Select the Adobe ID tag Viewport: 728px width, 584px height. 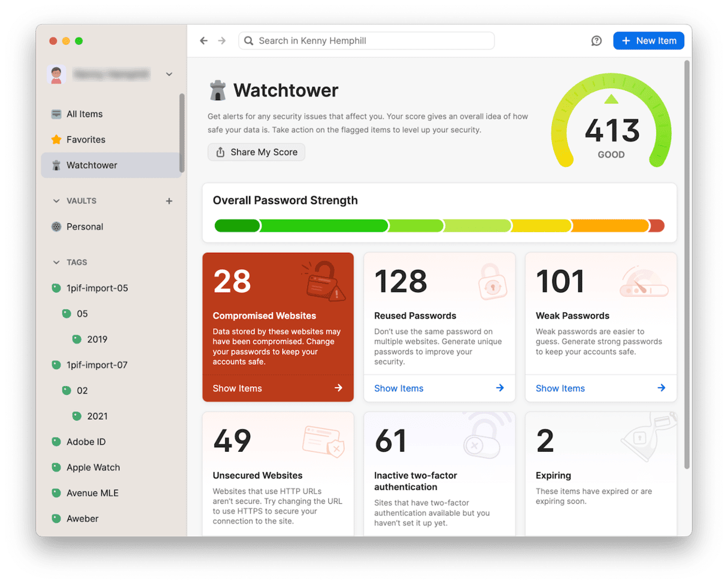(x=86, y=442)
